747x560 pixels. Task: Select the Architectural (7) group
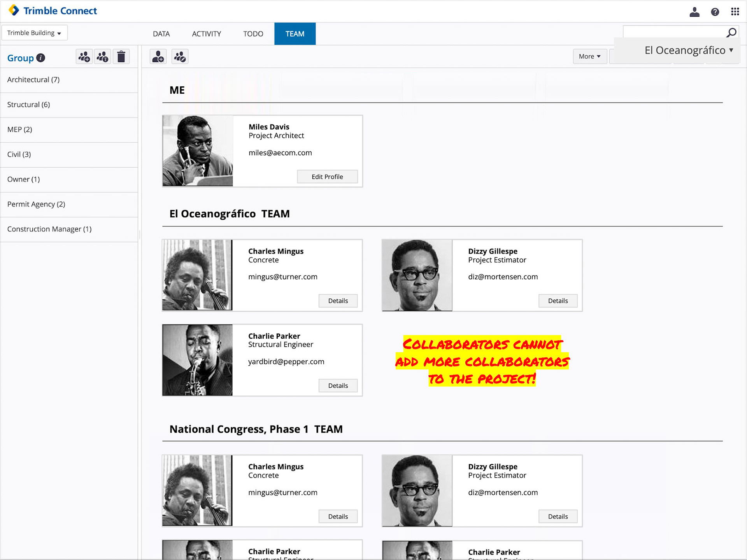[x=33, y=80]
